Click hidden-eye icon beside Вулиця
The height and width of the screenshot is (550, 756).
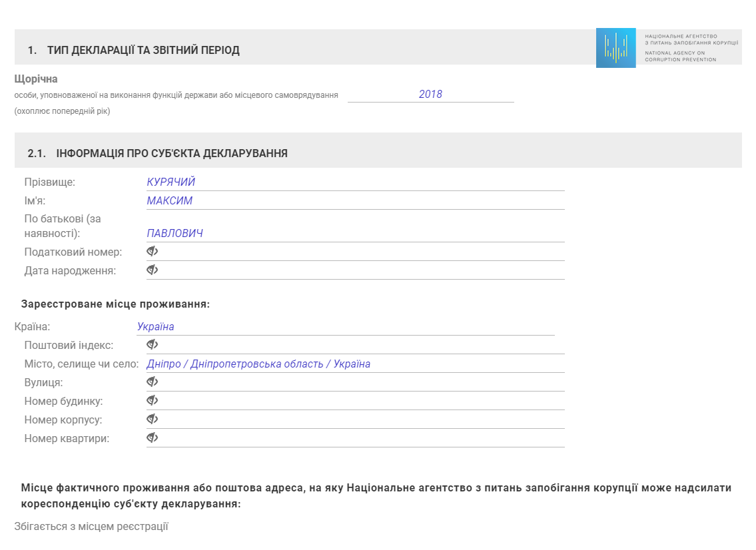(x=153, y=382)
